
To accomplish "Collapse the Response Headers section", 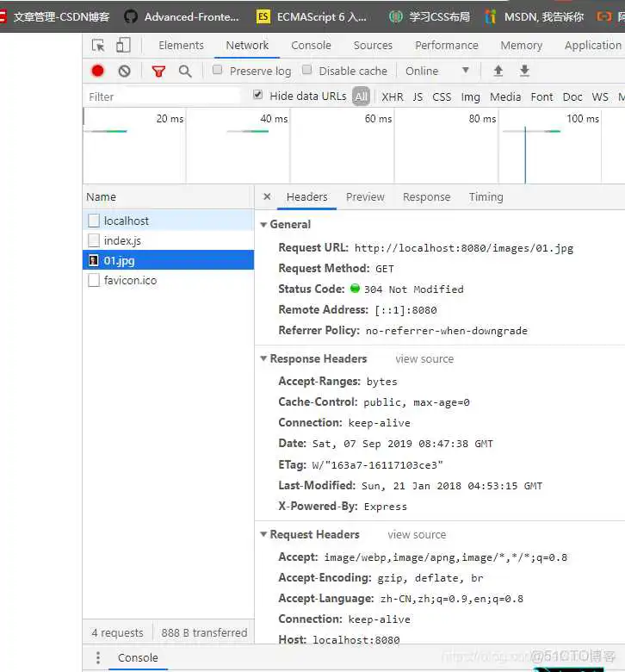I will (x=264, y=359).
